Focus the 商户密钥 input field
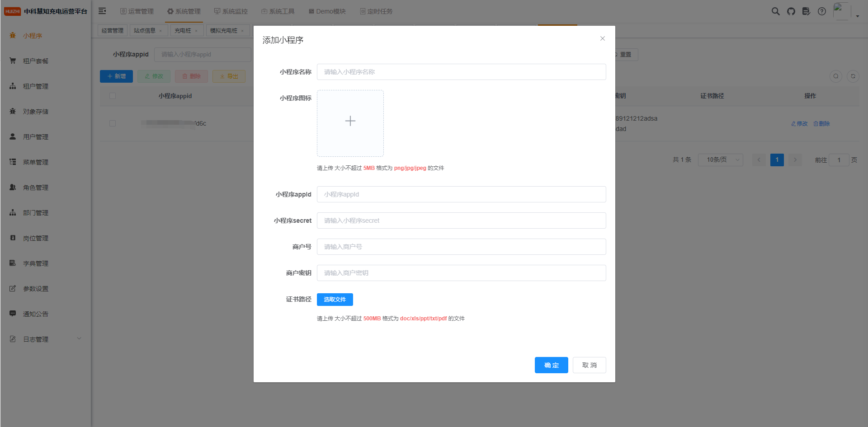This screenshot has width=868, height=427. pos(461,273)
